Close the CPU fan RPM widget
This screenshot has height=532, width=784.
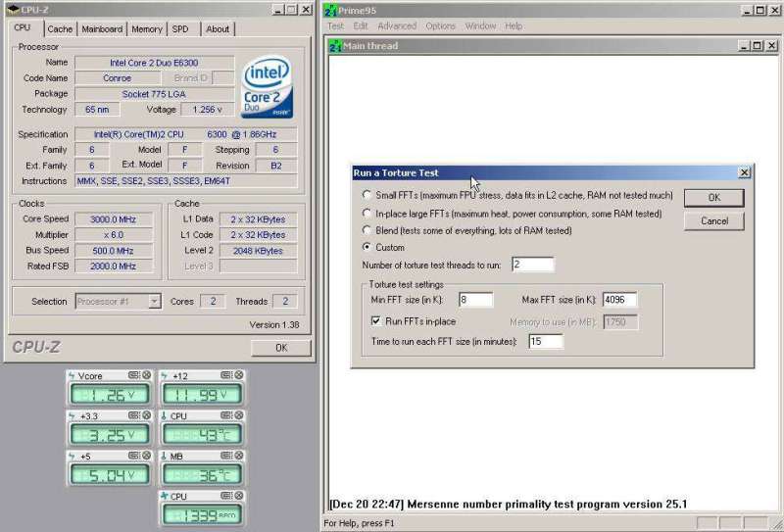click(239, 496)
